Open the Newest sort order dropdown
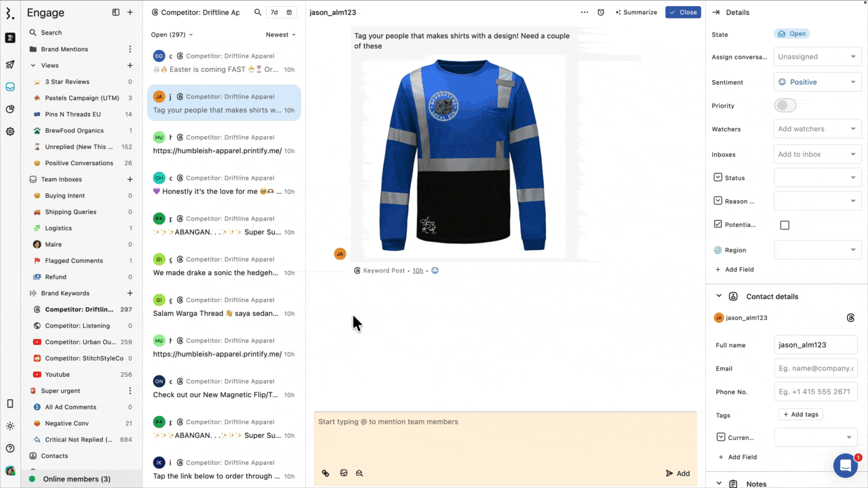The image size is (868, 488). click(281, 34)
